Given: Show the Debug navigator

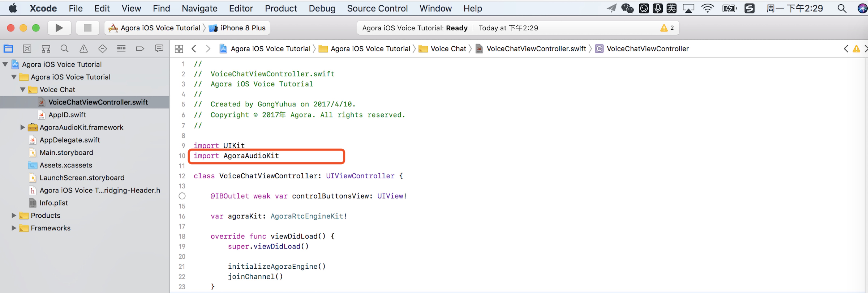Looking at the screenshot, I should click(121, 49).
